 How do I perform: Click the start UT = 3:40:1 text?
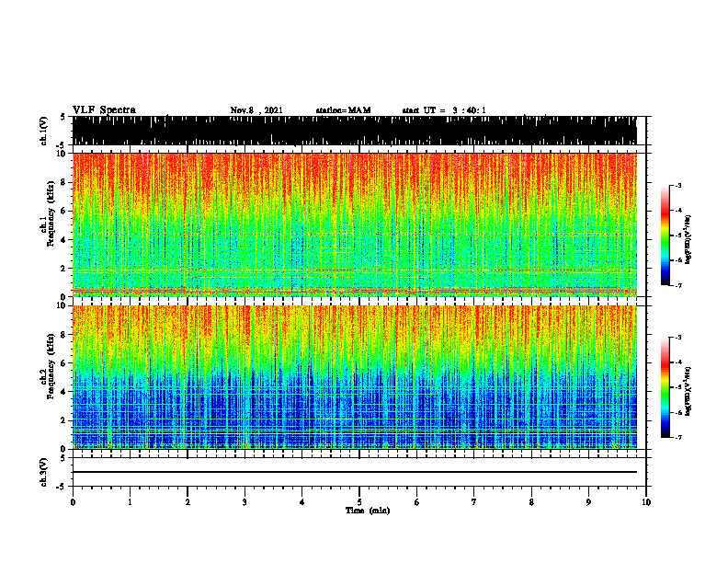click(444, 110)
